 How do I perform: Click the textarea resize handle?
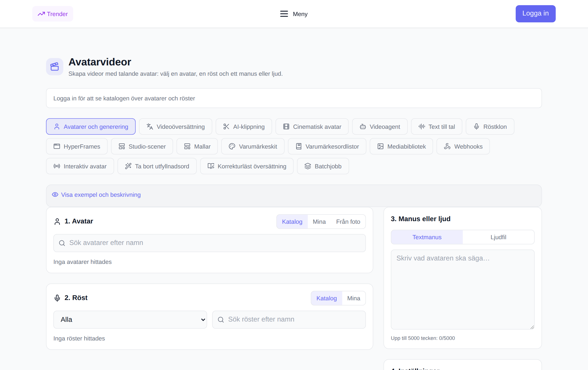point(532,327)
